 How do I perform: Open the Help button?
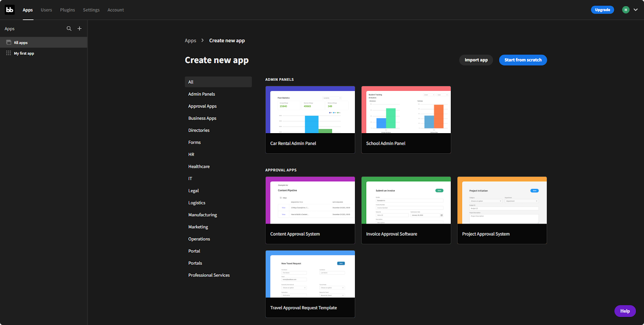625,311
